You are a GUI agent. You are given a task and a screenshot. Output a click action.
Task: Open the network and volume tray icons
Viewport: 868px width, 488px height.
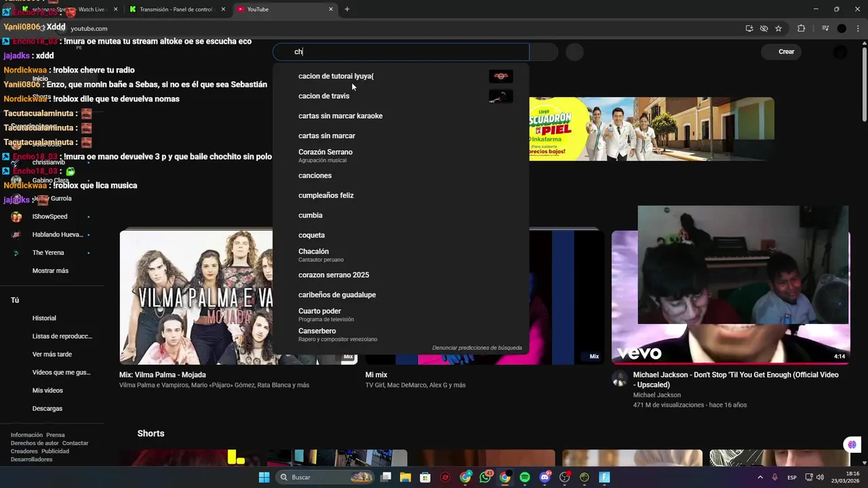[x=816, y=477]
